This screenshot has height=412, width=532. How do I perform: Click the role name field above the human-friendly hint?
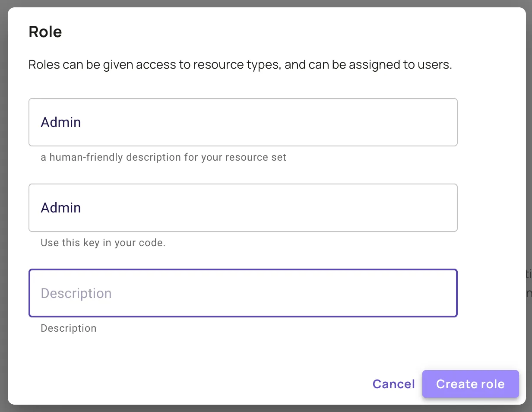(243, 122)
